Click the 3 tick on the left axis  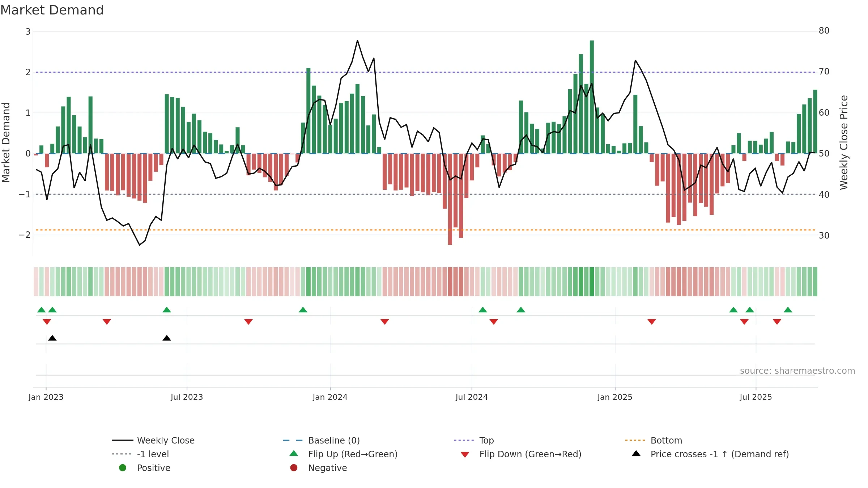(x=28, y=32)
